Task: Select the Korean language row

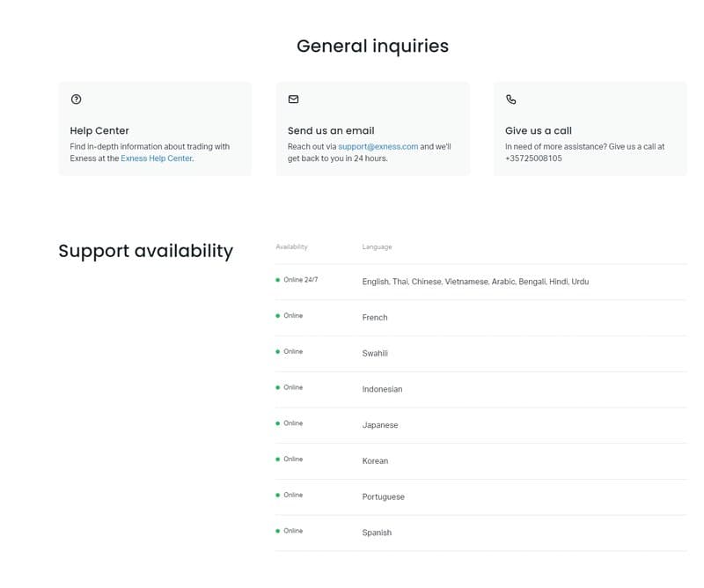Action: [375, 461]
